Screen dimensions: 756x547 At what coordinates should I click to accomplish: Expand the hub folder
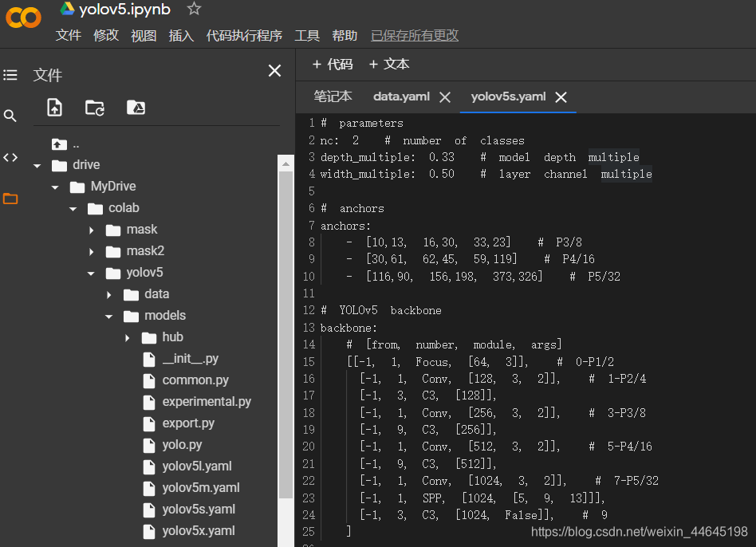coord(127,338)
